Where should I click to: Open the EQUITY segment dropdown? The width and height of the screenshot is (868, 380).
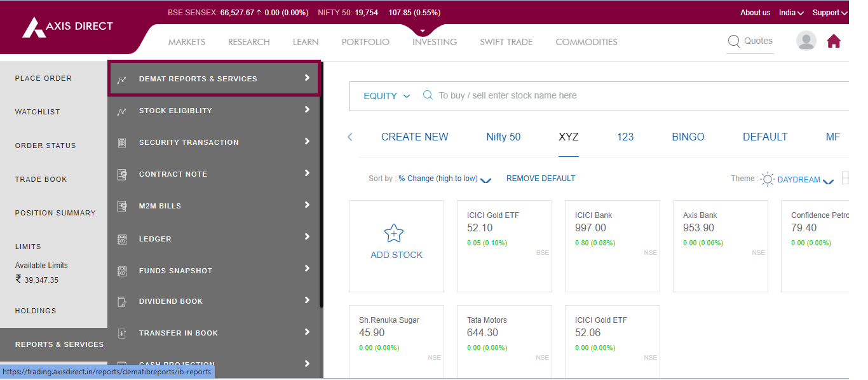point(387,96)
